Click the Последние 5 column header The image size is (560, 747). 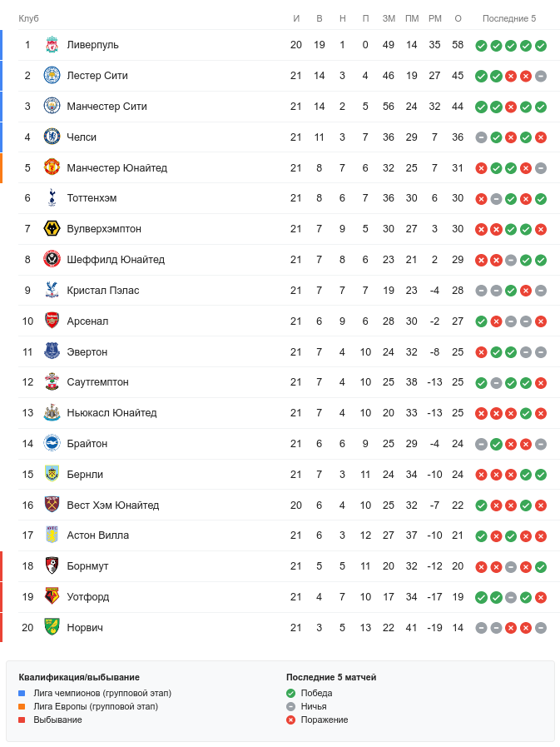coord(509,18)
